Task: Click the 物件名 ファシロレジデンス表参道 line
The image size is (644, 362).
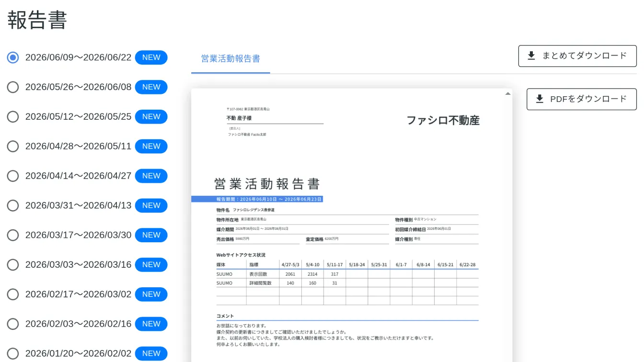Action: click(x=245, y=210)
